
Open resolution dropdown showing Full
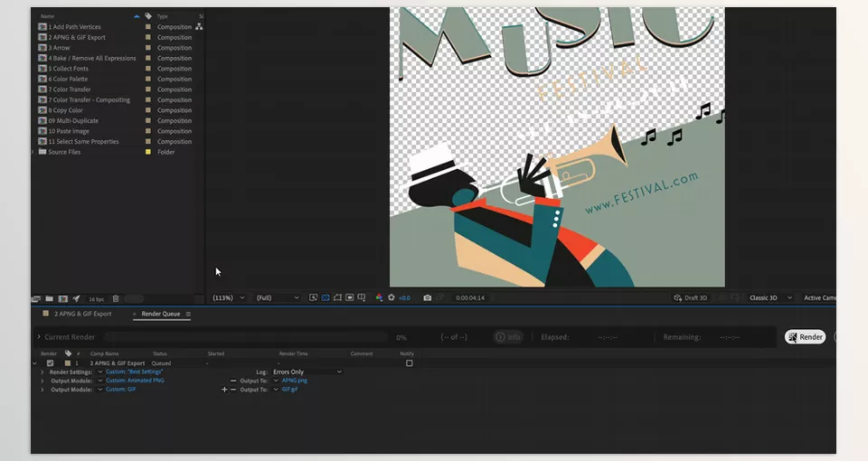[x=278, y=297]
